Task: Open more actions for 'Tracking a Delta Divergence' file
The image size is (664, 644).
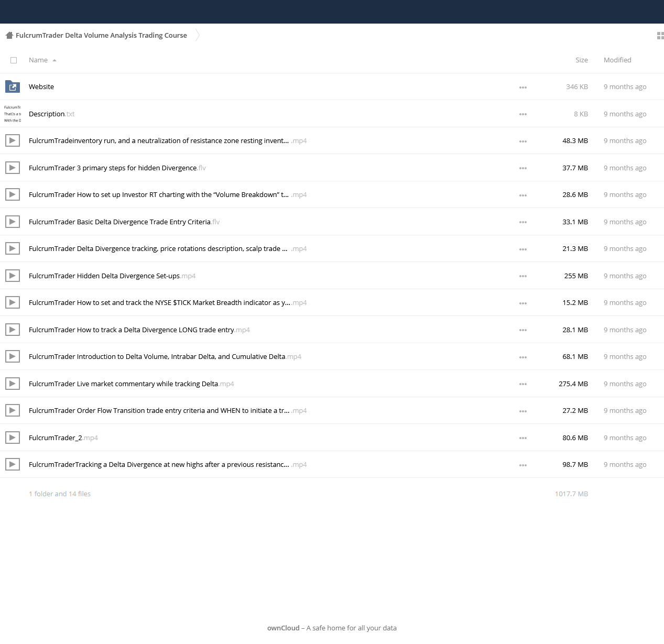Action: pyautogui.click(x=523, y=465)
